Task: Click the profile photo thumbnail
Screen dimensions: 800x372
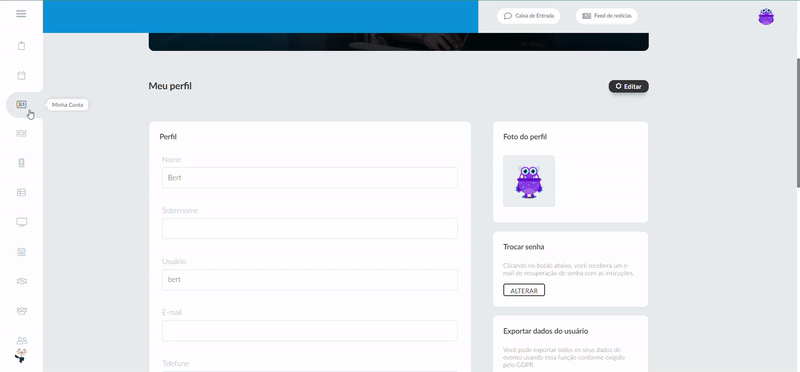Action: [x=529, y=181]
